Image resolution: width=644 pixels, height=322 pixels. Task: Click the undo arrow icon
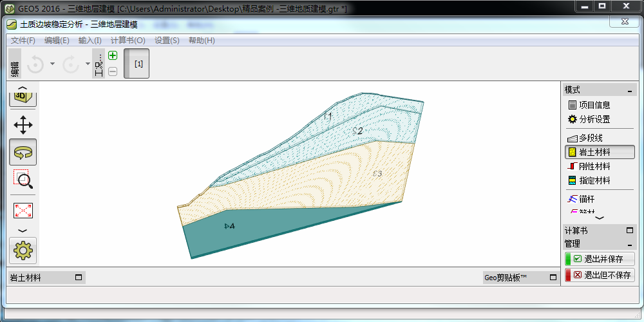tap(35, 64)
